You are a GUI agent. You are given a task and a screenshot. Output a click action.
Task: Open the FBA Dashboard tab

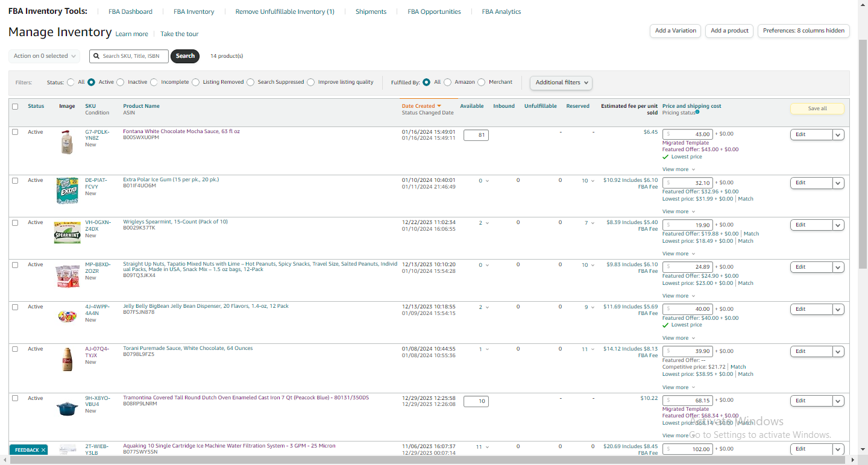click(x=130, y=11)
